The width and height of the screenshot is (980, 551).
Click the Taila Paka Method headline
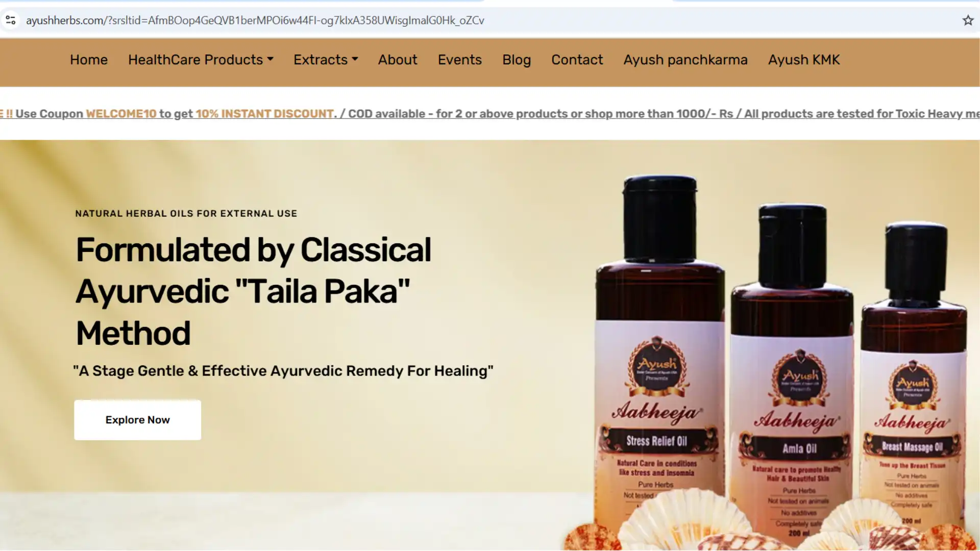(x=253, y=291)
